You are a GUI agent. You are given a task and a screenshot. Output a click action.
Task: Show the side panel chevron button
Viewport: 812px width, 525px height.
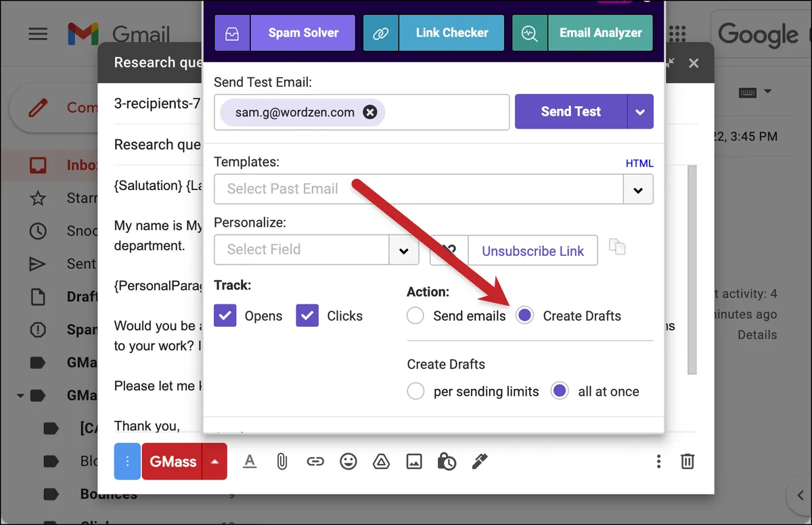(x=799, y=495)
